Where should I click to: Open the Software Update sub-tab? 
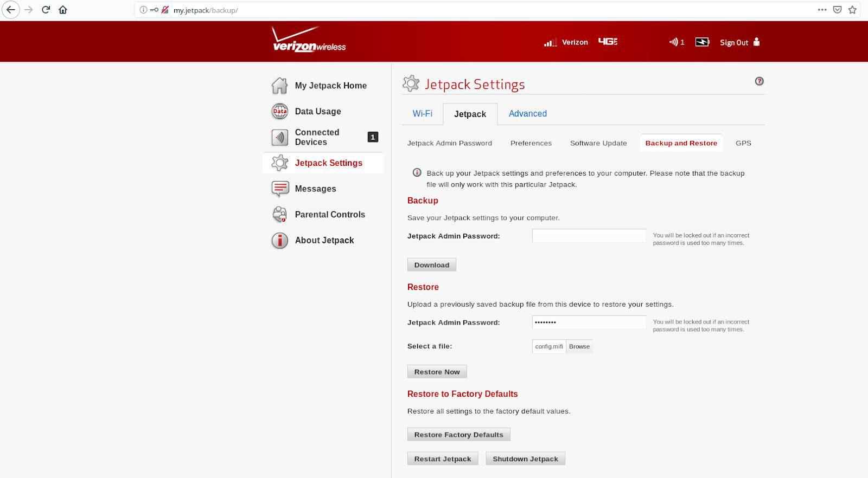point(598,143)
